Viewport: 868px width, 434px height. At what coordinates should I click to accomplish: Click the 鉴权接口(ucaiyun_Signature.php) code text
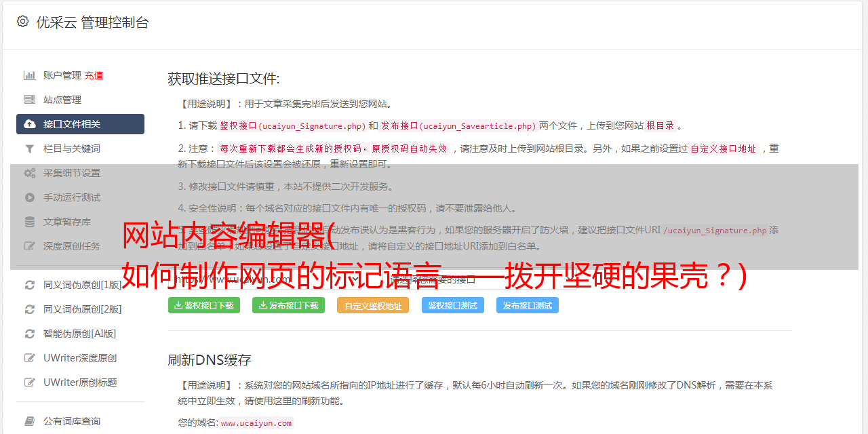point(292,125)
